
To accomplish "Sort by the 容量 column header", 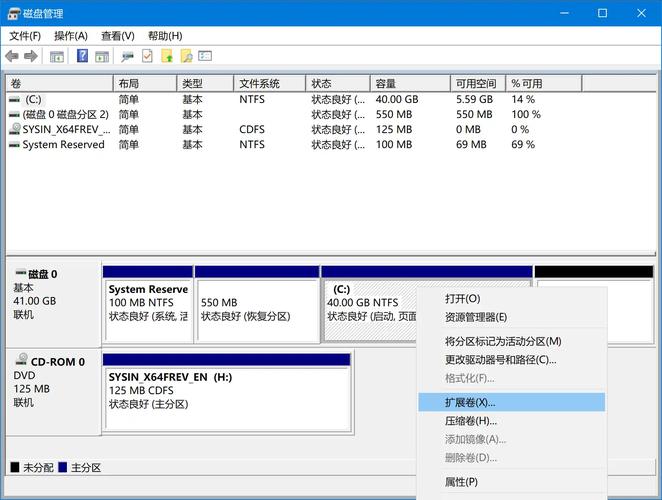I will coord(410,84).
